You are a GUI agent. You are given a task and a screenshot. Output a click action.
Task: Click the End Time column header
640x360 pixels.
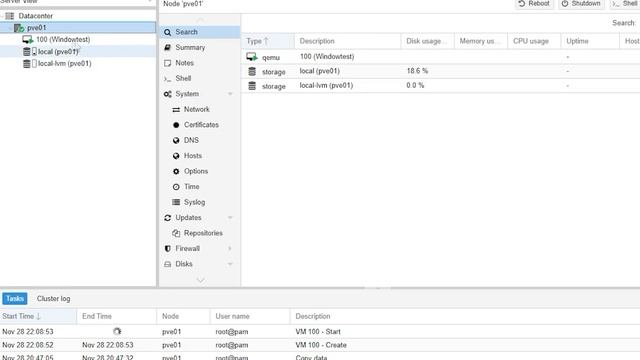(117, 316)
